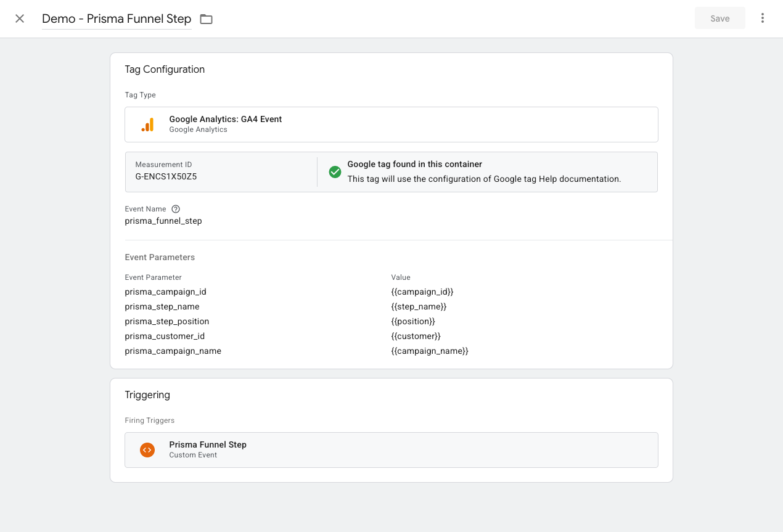Open the folder icon beside tag name
Screen dimensions: 783x532
pyautogui.click(x=206, y=19)
